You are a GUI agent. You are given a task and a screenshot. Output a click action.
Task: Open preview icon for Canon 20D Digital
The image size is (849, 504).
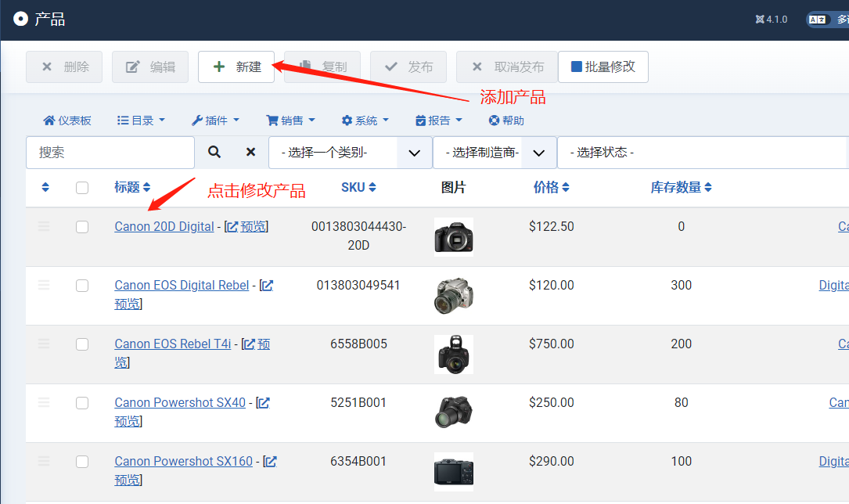[x=232, y=227]
